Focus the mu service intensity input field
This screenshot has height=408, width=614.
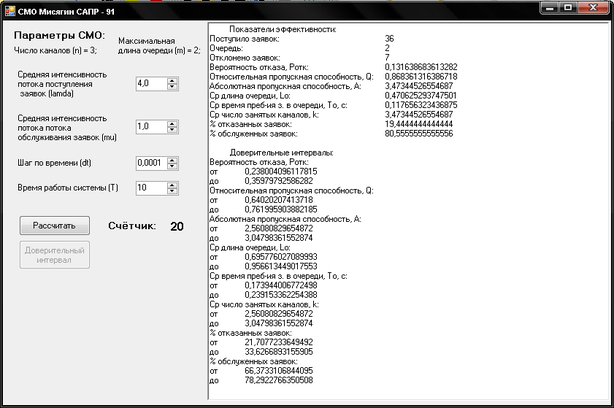[x=151, y=126]
